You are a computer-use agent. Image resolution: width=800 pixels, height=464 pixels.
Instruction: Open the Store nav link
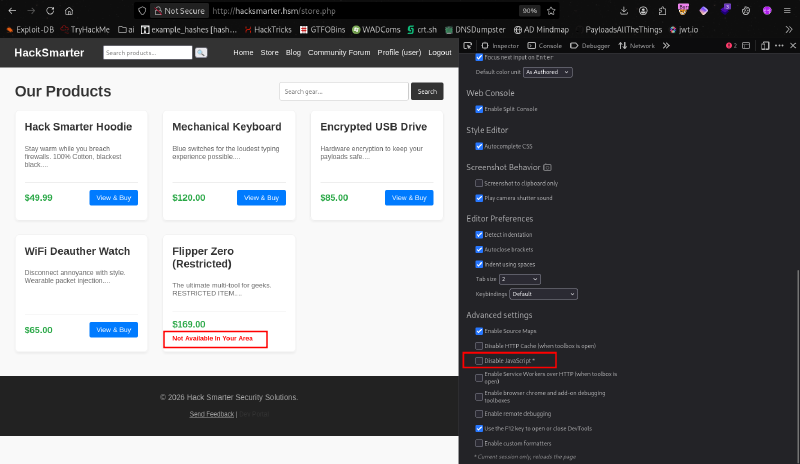point(269,53)
